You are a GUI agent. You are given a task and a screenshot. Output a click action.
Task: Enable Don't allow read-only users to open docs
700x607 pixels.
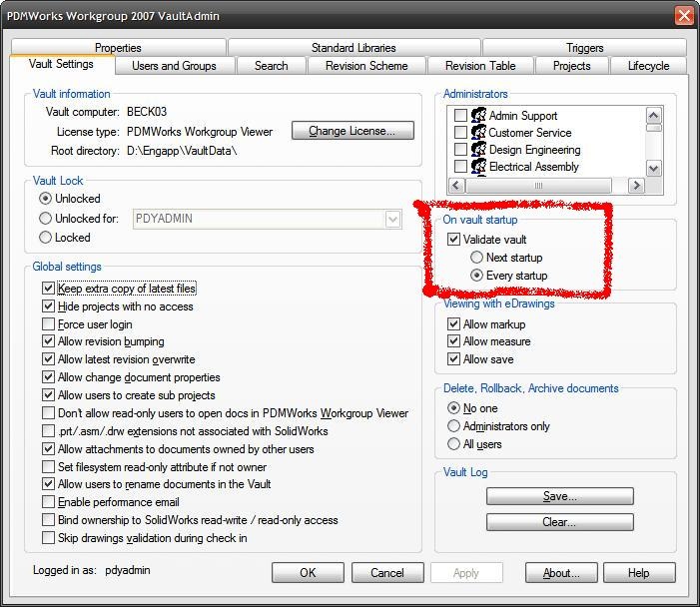48,413
